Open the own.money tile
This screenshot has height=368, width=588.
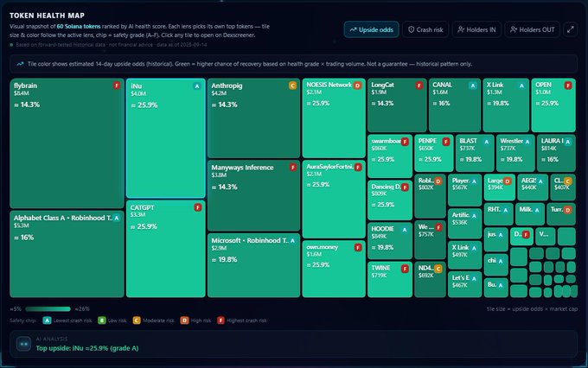[x=334, y=269]
